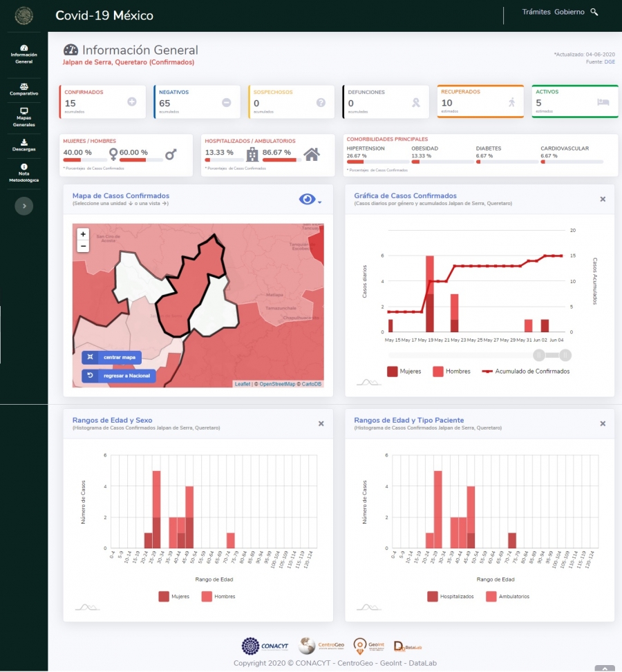Click the search magnifier icon in header

(594, 12)
